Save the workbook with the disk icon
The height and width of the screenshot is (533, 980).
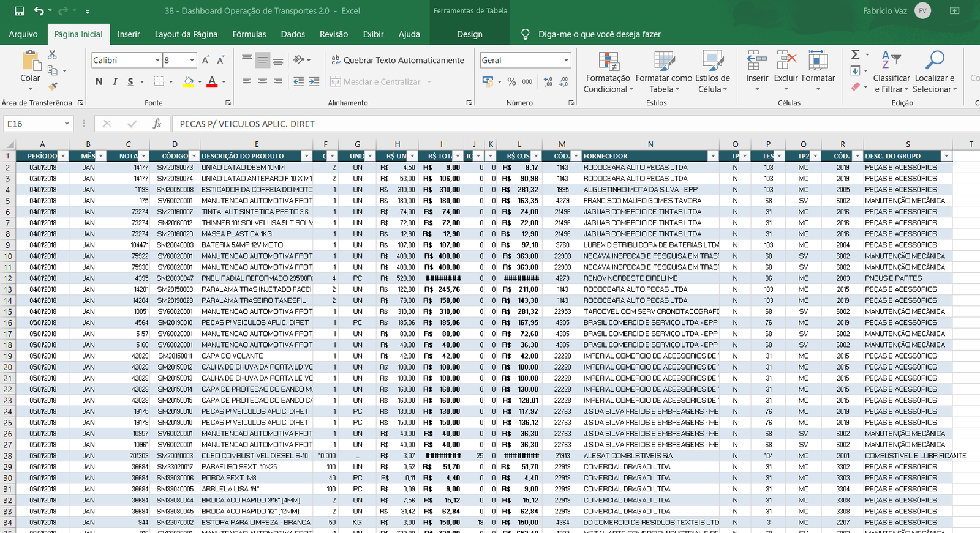click(19, 11)
